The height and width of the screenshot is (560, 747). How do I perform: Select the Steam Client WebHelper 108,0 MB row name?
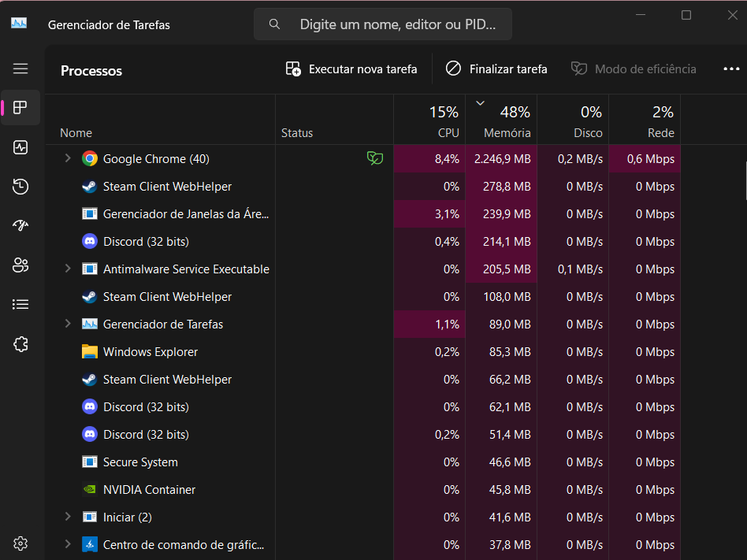[167, 297]
